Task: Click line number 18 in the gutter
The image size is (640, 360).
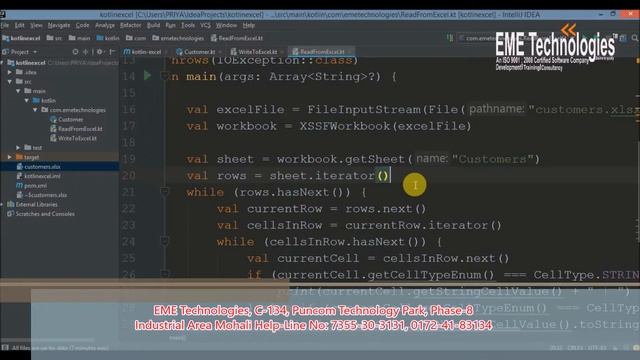Action: pyautogui.click(x=129, y=142)
